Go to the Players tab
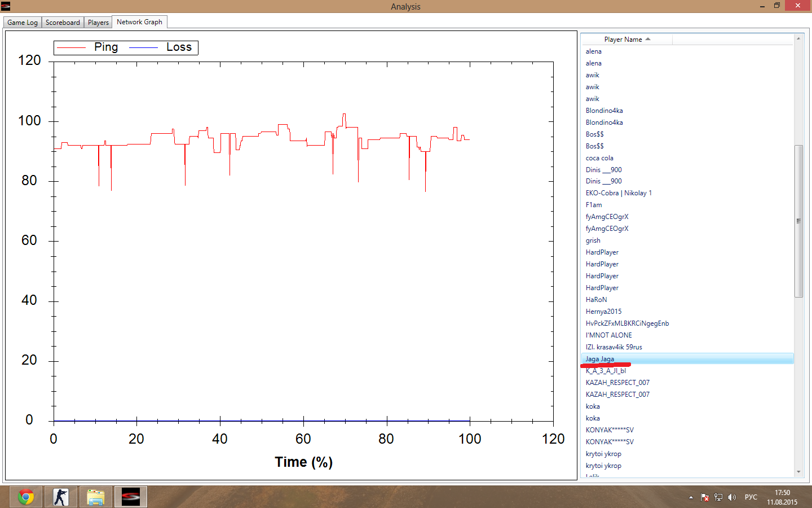The height and width of the screenshot is (508, 812). pos(98,23)
